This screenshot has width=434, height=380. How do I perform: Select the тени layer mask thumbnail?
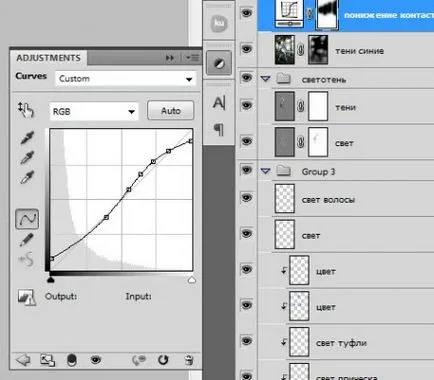[318, 107]
